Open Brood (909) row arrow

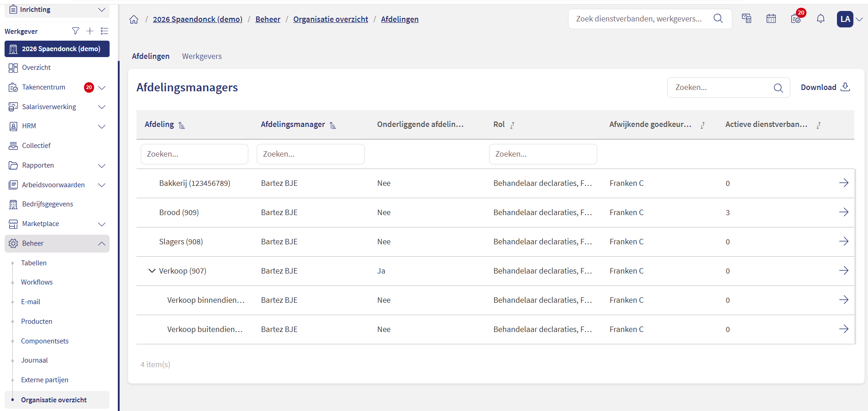click(x=843, y=212)
